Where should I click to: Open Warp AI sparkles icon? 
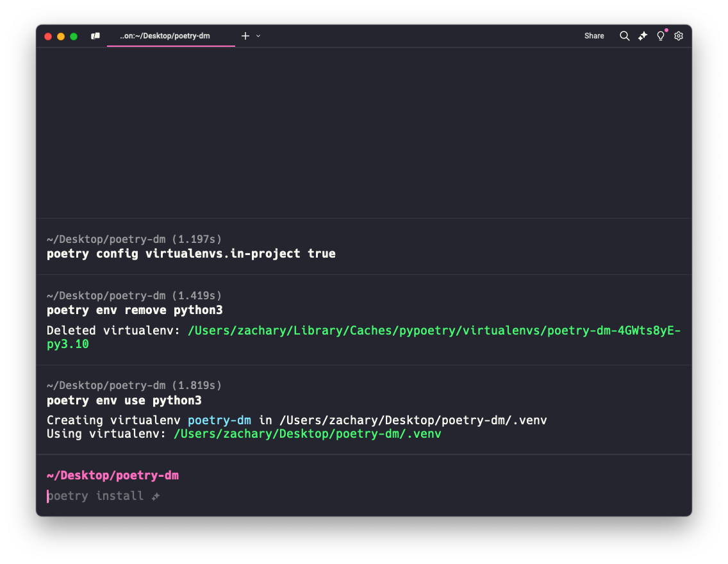(x=642, y=36)
